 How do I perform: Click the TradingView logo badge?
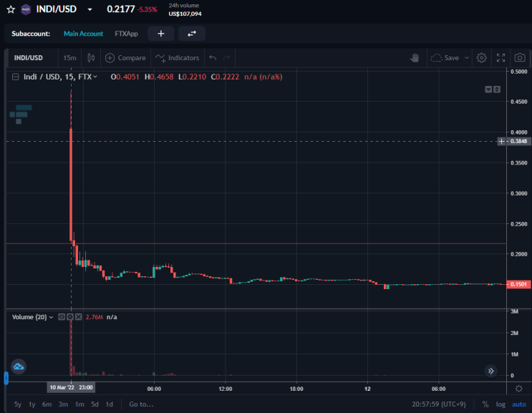pyautogui.click(x=19, y=366)
